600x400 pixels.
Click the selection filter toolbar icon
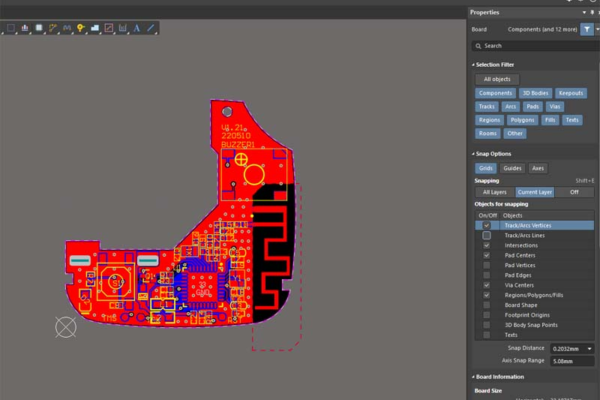click(x=13, y=28)
